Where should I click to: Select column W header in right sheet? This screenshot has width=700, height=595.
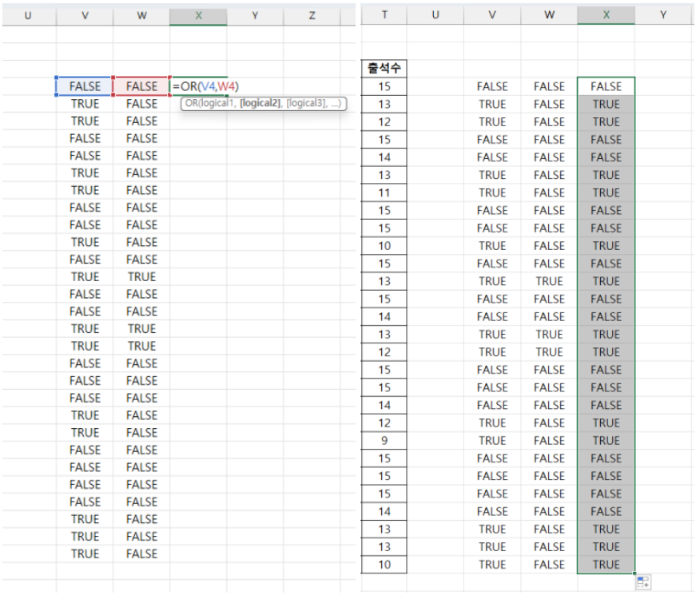point(549,15)
